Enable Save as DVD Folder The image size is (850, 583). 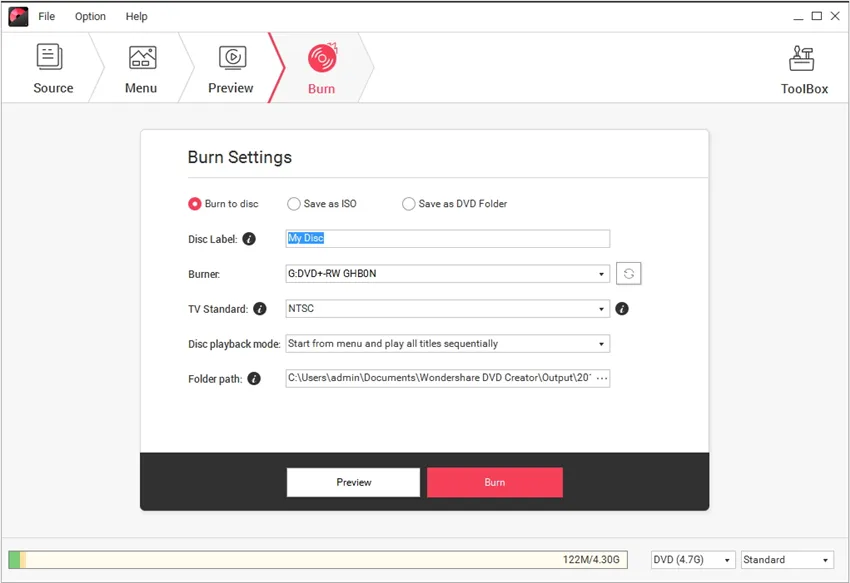(x=409, y=203)
